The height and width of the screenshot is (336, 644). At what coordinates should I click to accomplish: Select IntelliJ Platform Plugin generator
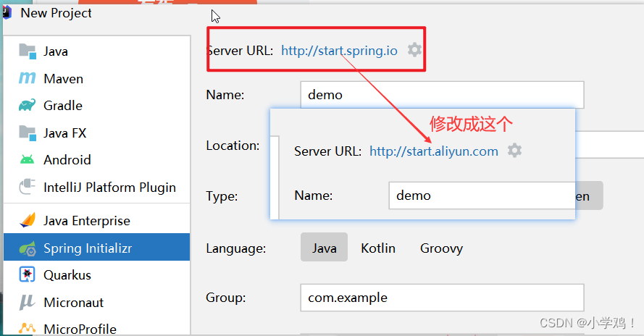pyautogui.click(x=97, y=187)
